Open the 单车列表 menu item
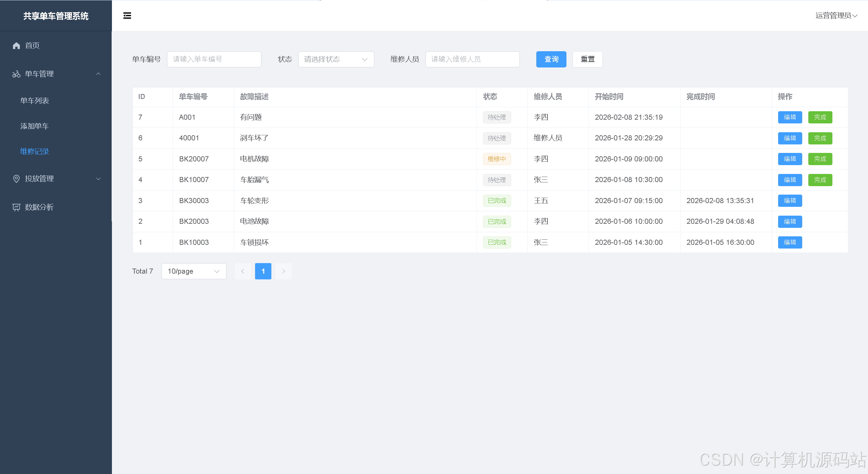Viewport: 868px width, 474px height. tap(35, 101)
